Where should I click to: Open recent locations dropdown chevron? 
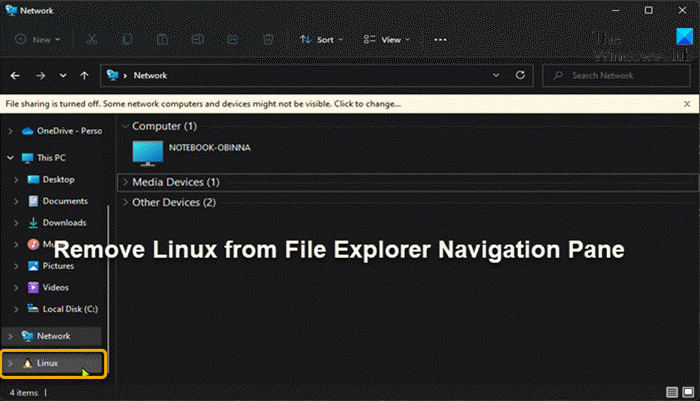[63, 75]
